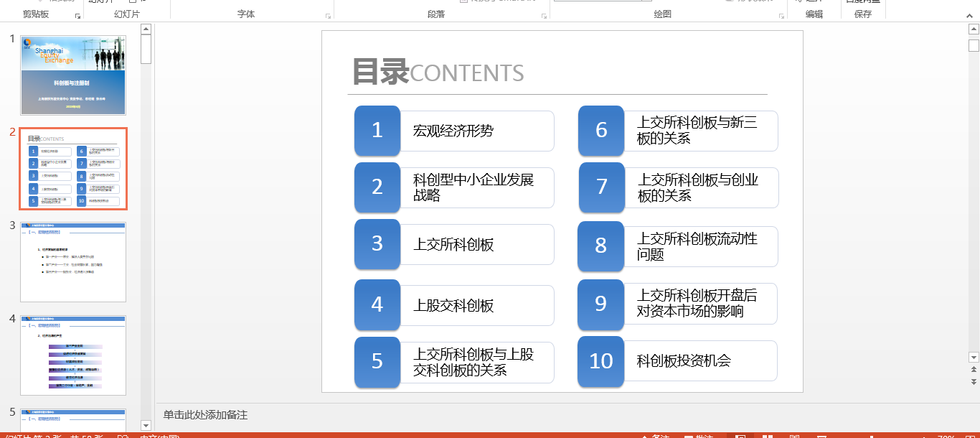Click the text 上交所科创板与上股交科创板的关系
The image size is (980, 438).
pyautogui.click(x=473, y=362)
